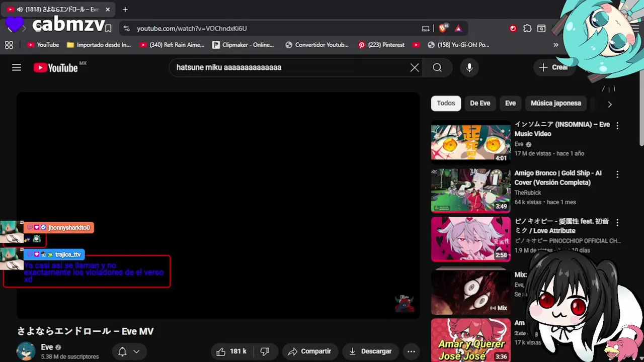The height and width of the screenshot is (362, 644).
Task: Open the Amar y Querer José José thumbnail
Action: [471, 340]
